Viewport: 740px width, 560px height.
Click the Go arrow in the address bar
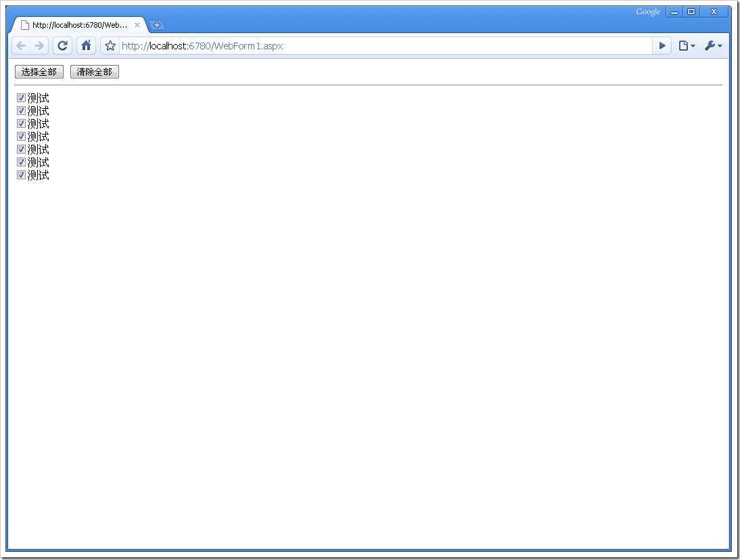click(662, 46)
